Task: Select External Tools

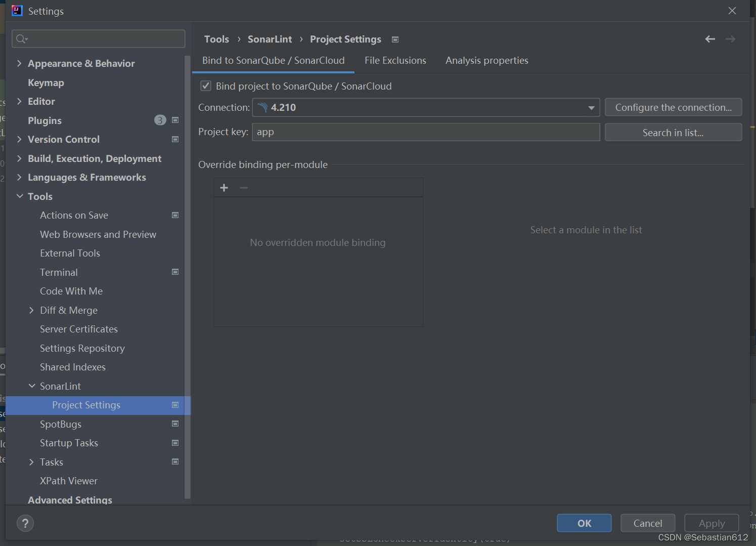Action: pyautogui.click(x=70, y=253)
